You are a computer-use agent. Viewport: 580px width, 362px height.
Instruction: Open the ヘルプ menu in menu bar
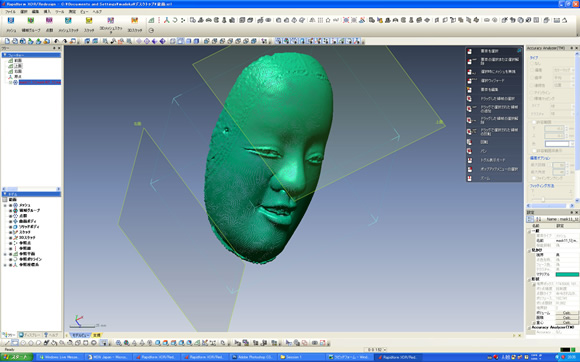pyautogui.click(x=97, y=12)
